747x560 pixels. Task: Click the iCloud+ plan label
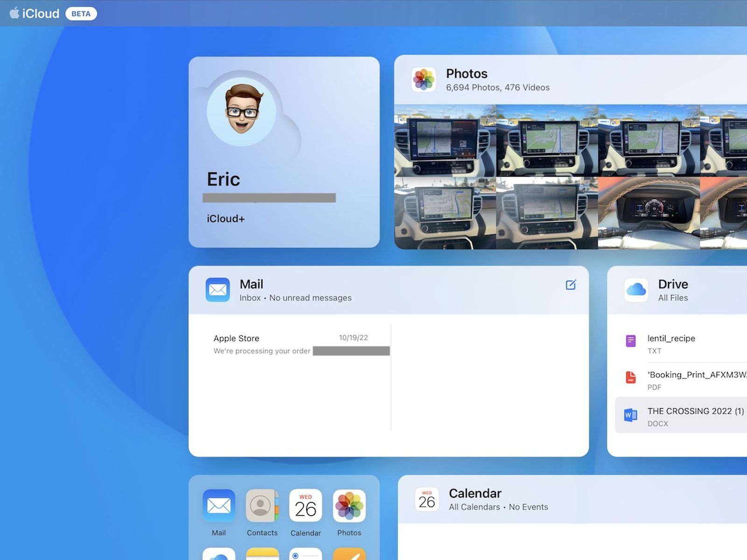pyautogui.click(x=226, y=218)
